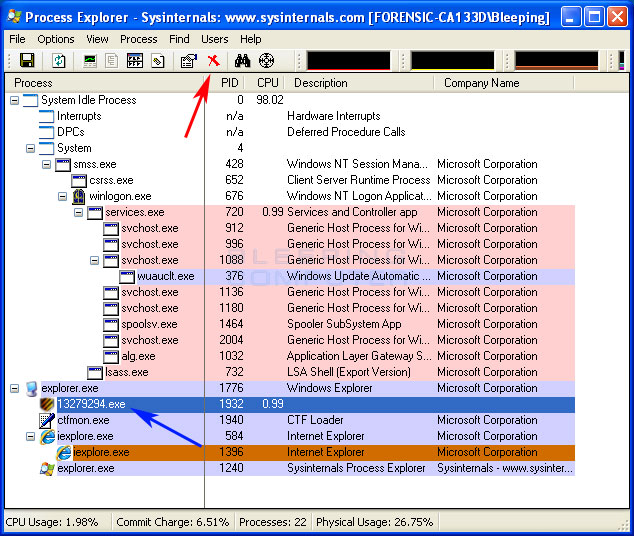Click the Properties toolbar icon
The width and height of the screenshot is (634, 536).
tap(187, 61)
